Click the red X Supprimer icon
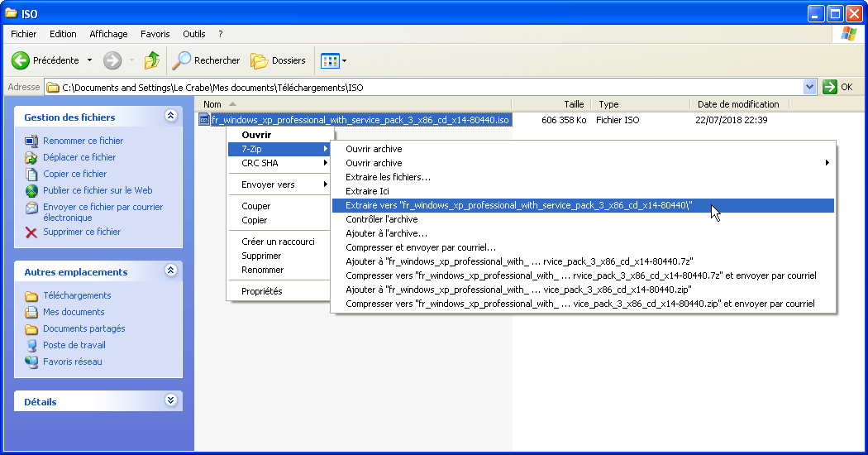 pyautogui.click(x=31, y=232)
